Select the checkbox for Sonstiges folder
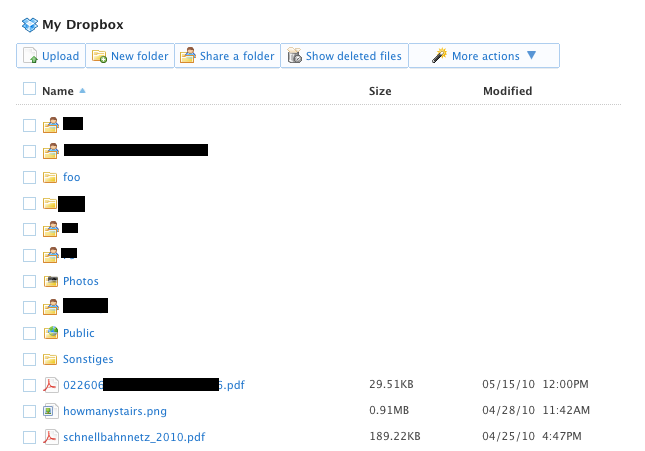 coord(29,360)
